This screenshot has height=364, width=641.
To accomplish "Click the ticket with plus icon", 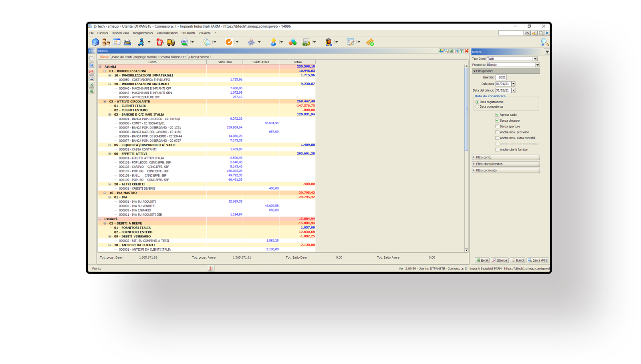I will tap(370, 42).
